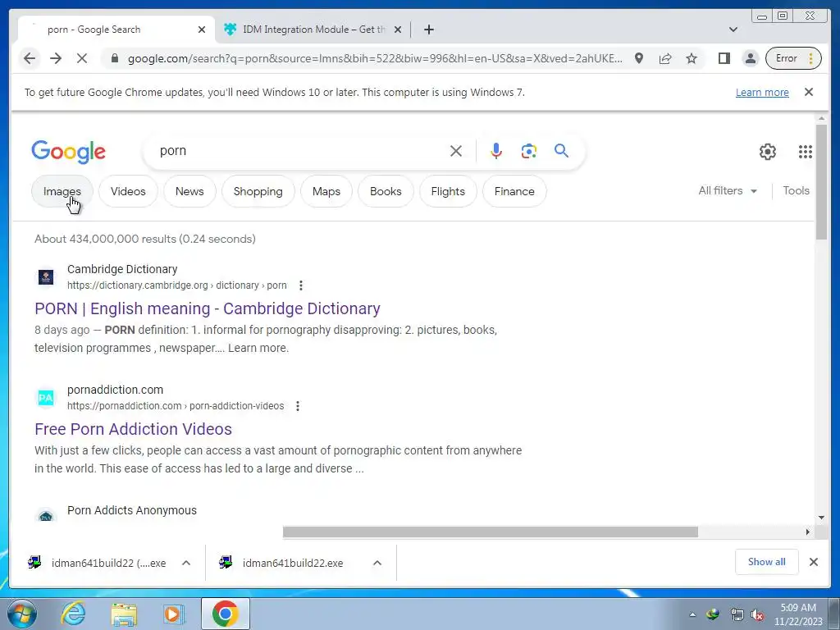The image size is (840, 630).
Task: Switch to the Flights filter
Action: pyautogui.click(x=448, y=191)
